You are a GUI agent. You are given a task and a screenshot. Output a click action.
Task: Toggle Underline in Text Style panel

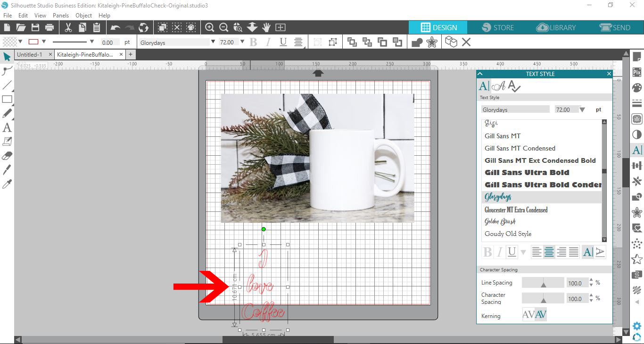point(512,252)
